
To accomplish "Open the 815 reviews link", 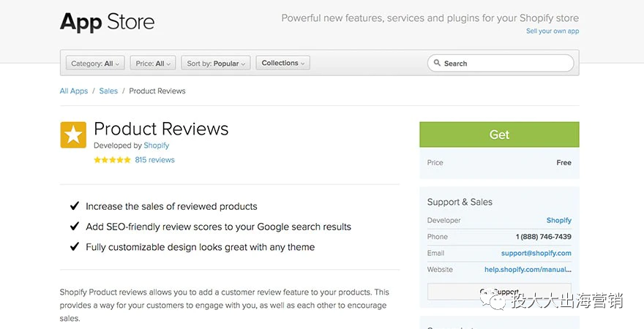I will 155,160.
